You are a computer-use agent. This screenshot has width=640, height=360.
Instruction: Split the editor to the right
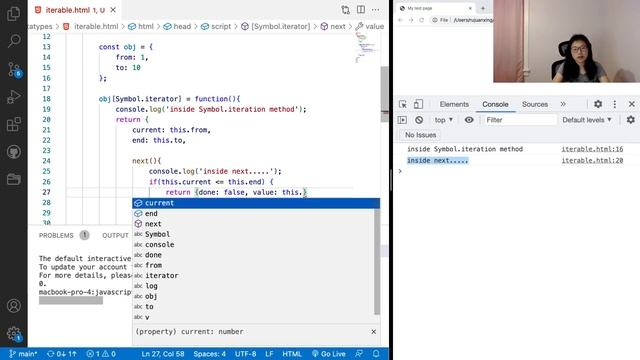click(x=361, y=10)
